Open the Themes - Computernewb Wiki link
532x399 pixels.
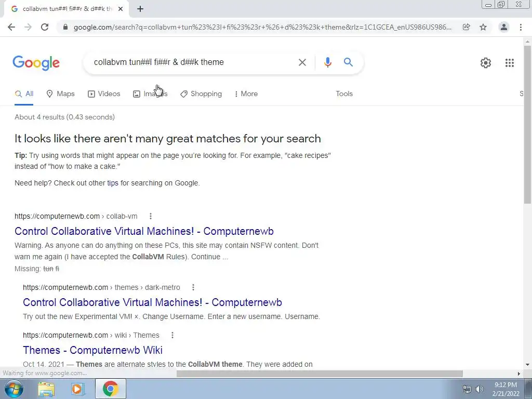pos(92,350)
